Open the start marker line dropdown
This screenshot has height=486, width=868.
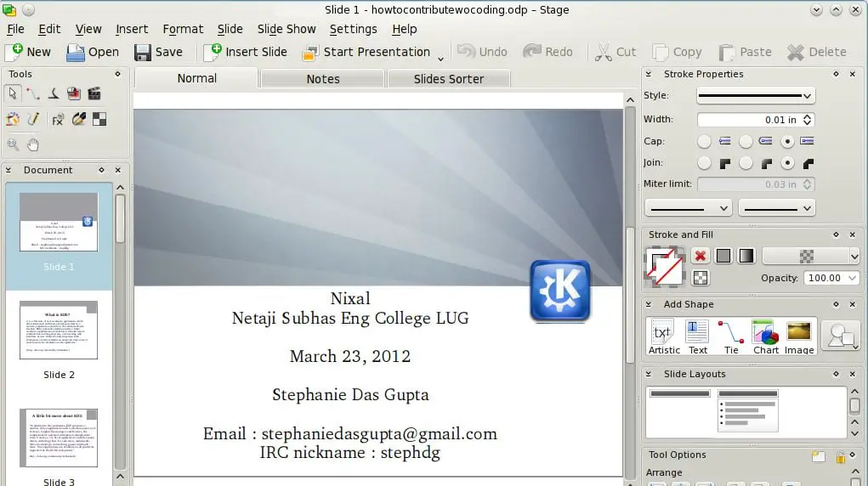(x=688, y=208)
